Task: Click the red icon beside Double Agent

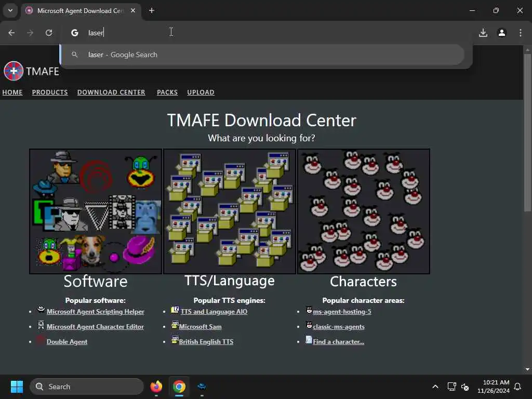Action: click(x=41, y=340)
